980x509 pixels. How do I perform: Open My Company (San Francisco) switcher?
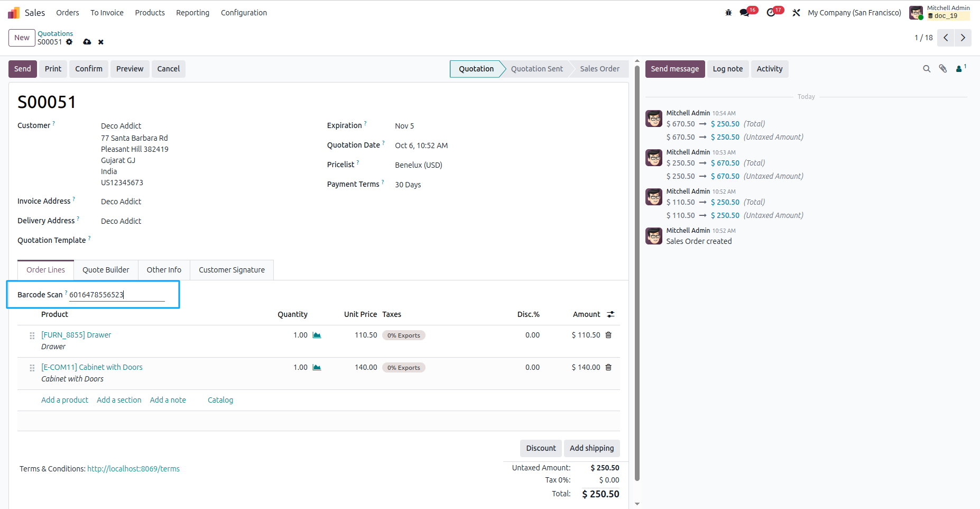[x=854, y=13]
